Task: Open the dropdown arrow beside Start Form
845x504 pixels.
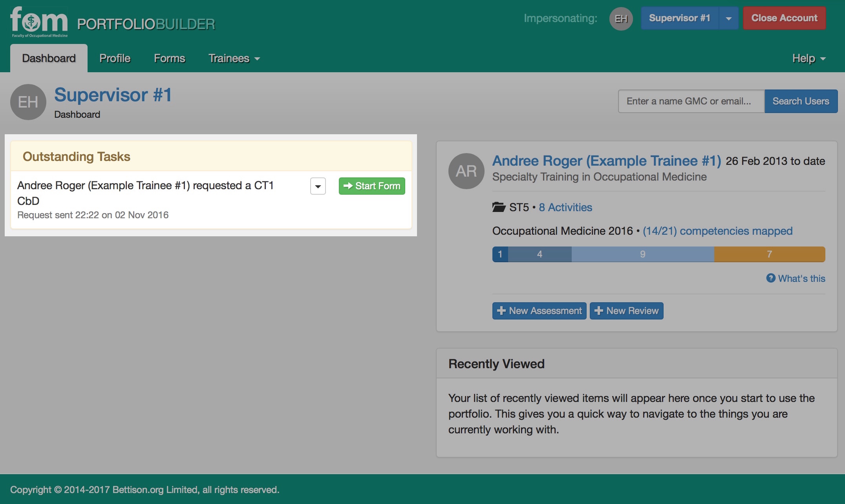Action: 318,186
